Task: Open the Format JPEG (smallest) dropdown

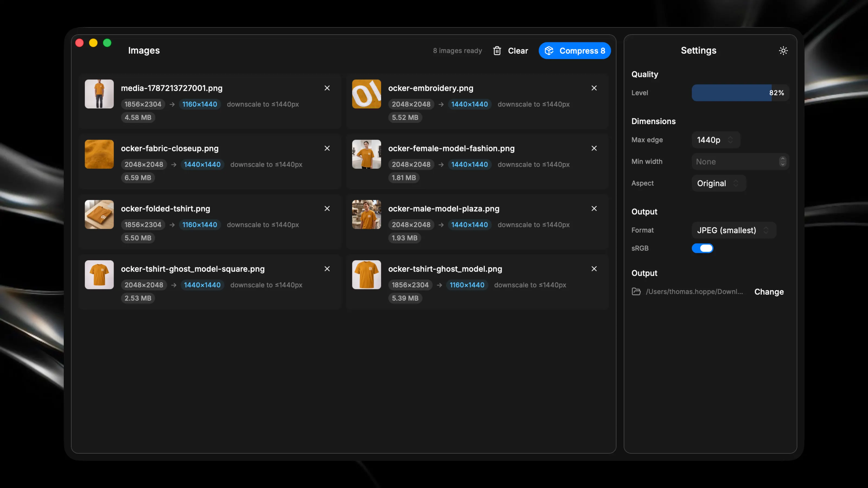Action: pos(734,230)
